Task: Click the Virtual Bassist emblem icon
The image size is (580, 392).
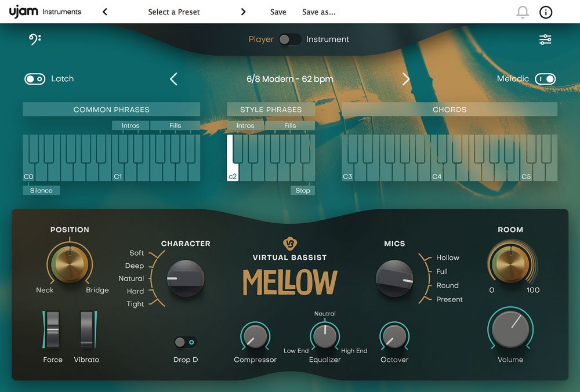Action: tap(289, 244)
